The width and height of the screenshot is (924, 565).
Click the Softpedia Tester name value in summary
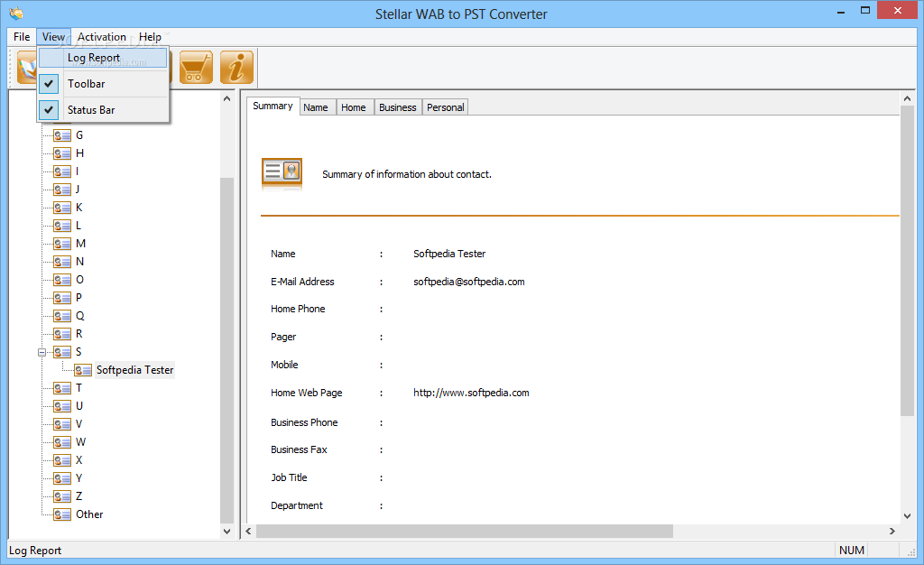[449, 254]
